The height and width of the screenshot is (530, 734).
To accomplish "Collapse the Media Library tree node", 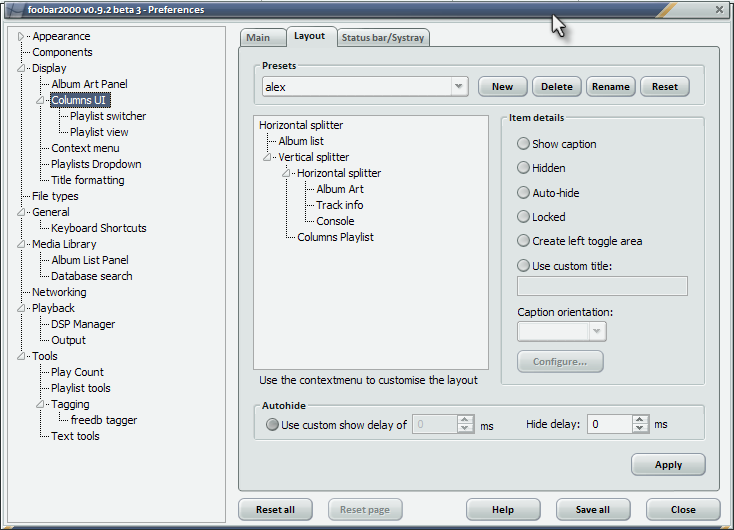I will (21, 244).
